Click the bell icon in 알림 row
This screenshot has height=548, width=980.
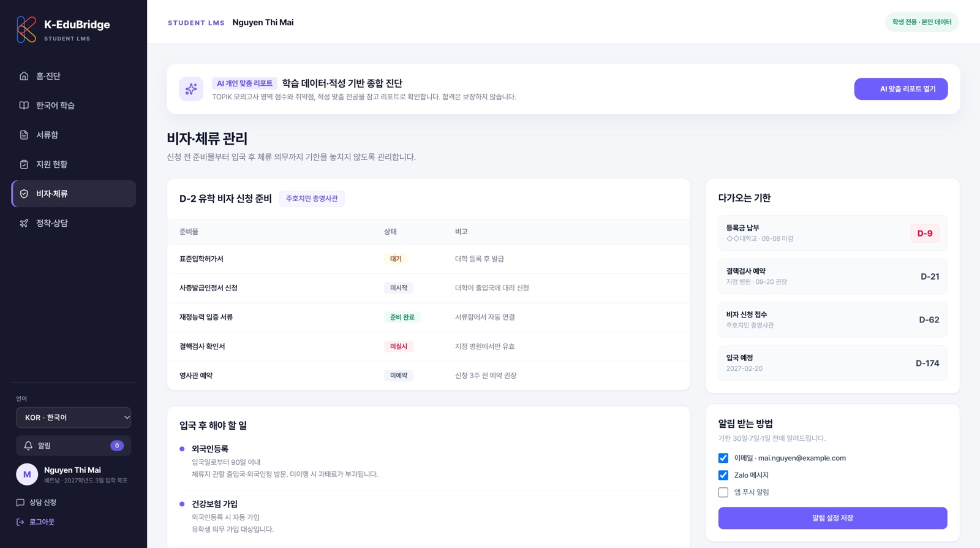28,446
